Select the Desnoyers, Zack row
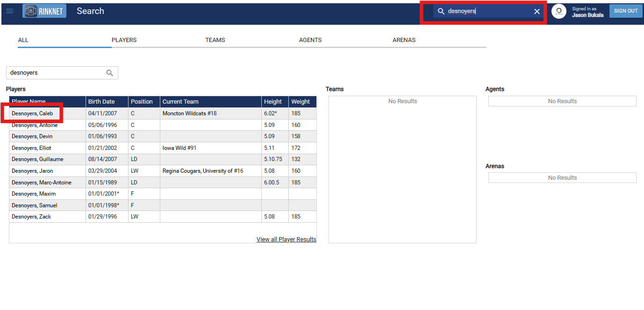The image size is (644, 310). [x=31, y=217]
